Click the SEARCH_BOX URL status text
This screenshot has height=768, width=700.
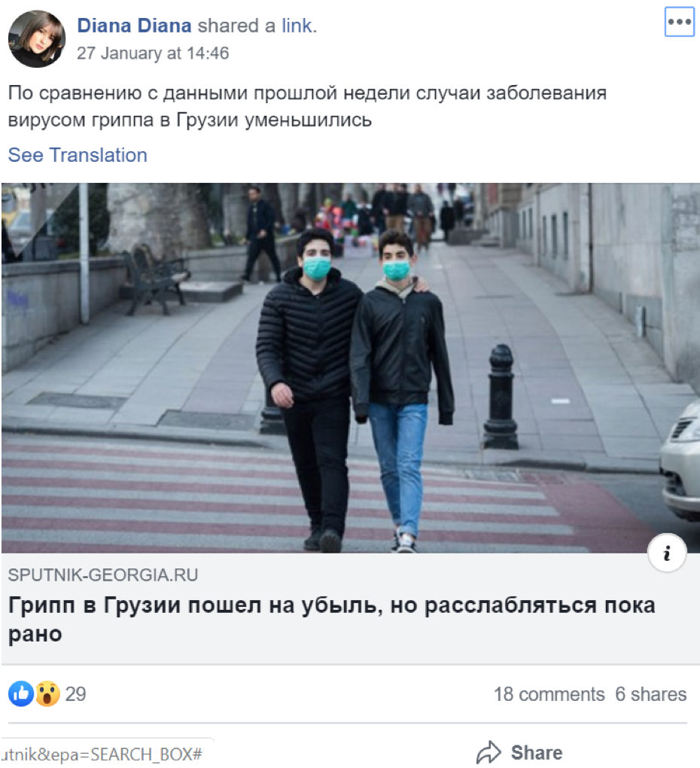point(102,754)
